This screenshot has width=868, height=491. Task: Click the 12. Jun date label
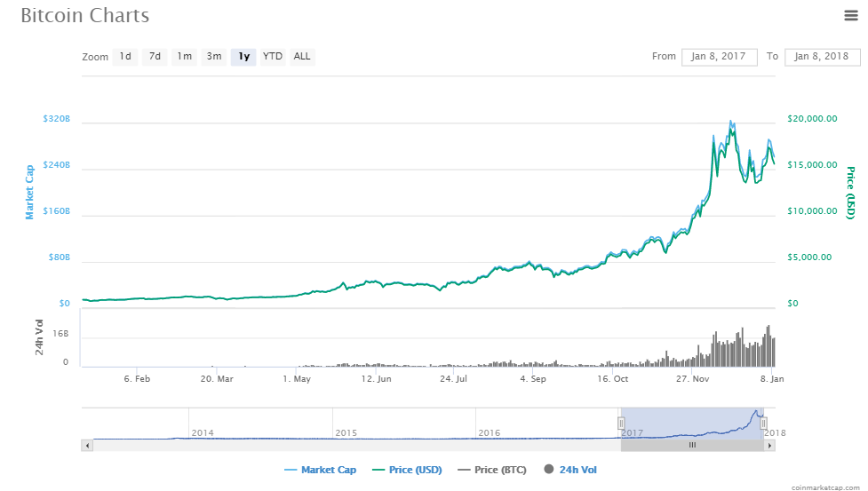click(377, 379)
